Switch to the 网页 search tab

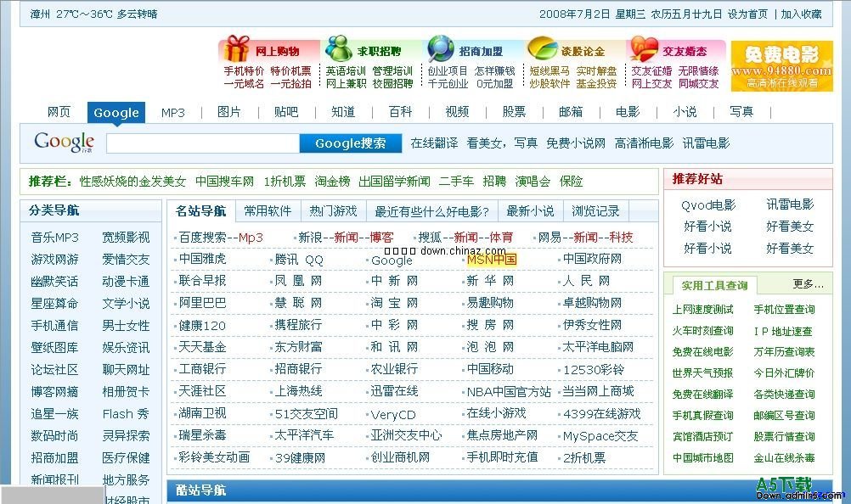[59, 112]
